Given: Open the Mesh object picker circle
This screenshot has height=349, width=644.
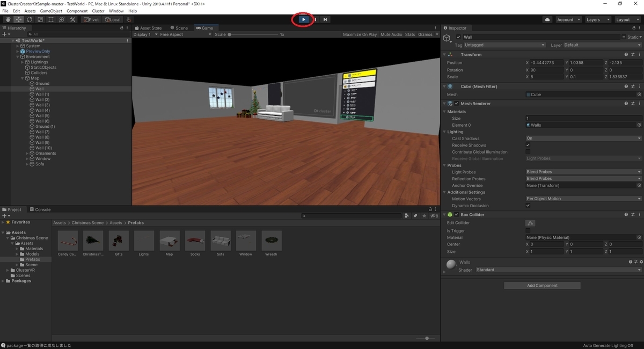Looking at the screenshot, I should point(639,94).
